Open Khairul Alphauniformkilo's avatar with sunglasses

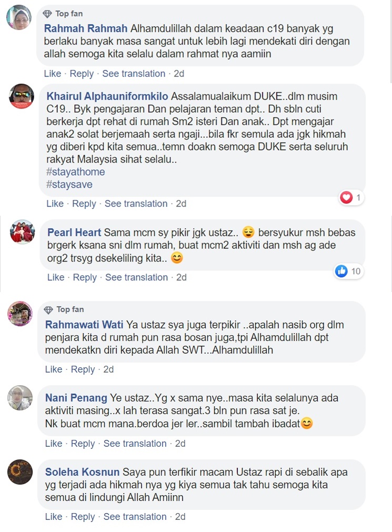click(22, 96)
